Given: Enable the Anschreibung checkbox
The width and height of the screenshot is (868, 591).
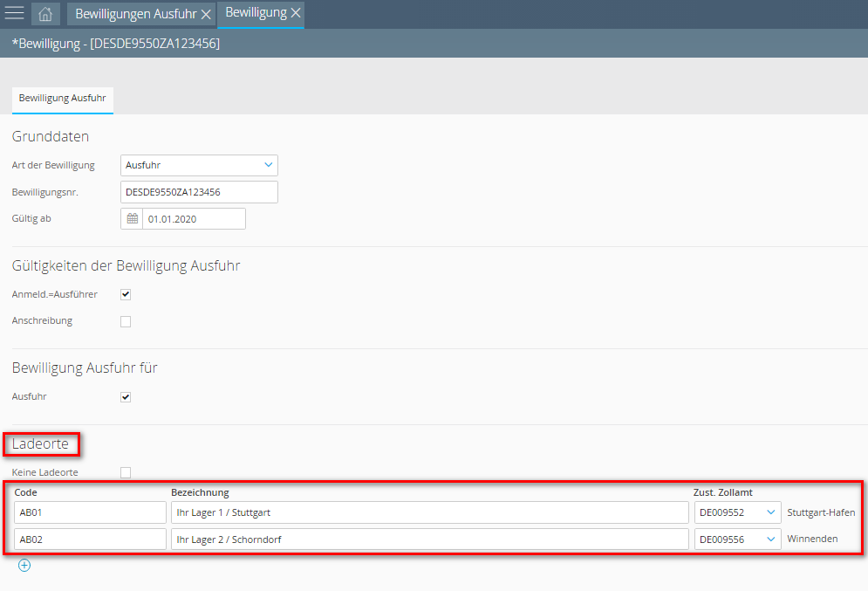Looking at the screenshot, I should (x=126, y=321).
